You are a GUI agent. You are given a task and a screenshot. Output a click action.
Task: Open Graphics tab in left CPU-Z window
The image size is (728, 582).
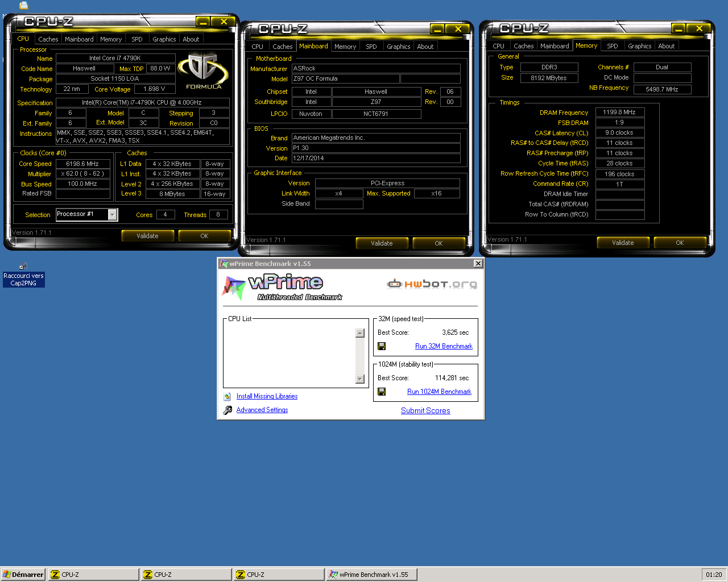164,39
